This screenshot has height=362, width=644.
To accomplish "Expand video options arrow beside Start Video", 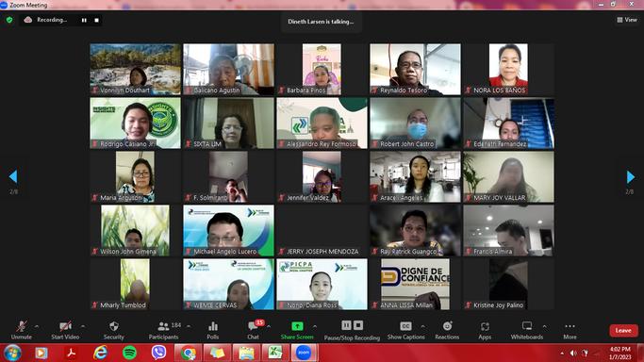I will pyautogui.click(x=83, y=327).
